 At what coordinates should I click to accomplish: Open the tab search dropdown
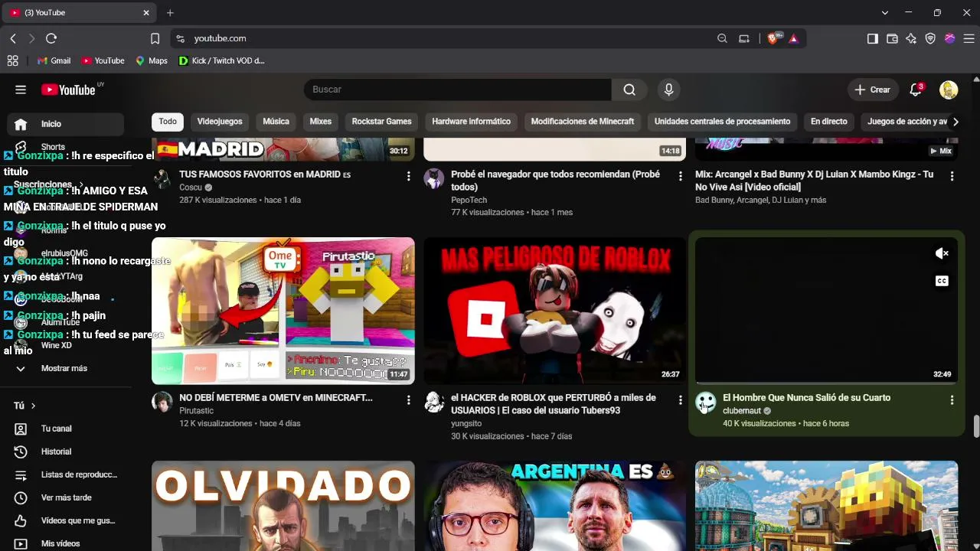885,12
